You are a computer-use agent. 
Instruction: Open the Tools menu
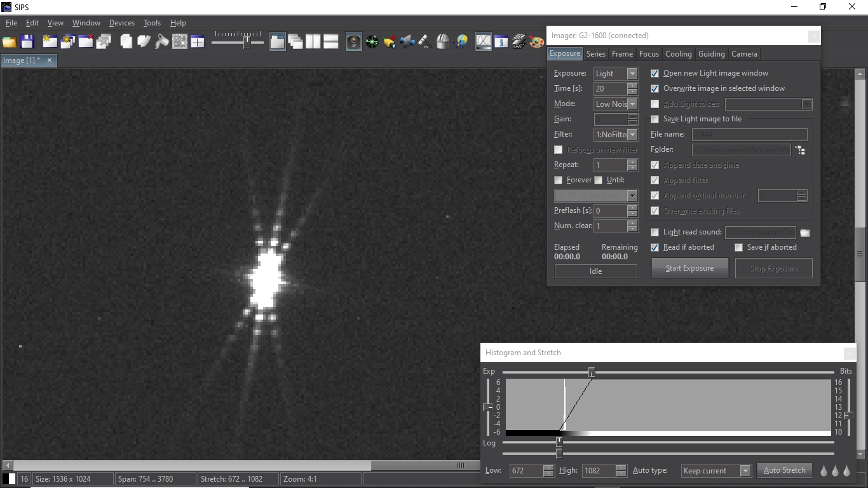pyautogui.click(x=152, y=23)
